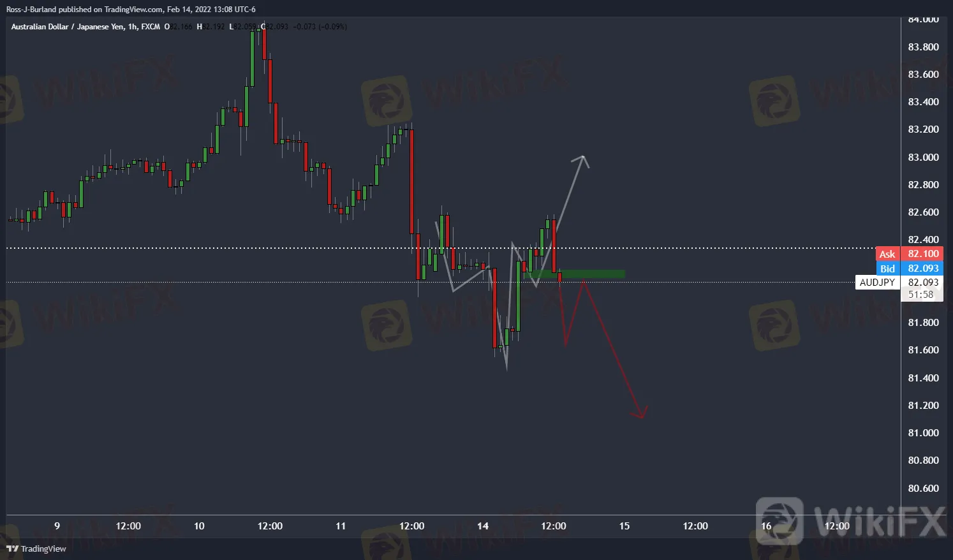953x560 pixels.
Task: Click the 82.400 price axis label
Action: tap(923, 240)
